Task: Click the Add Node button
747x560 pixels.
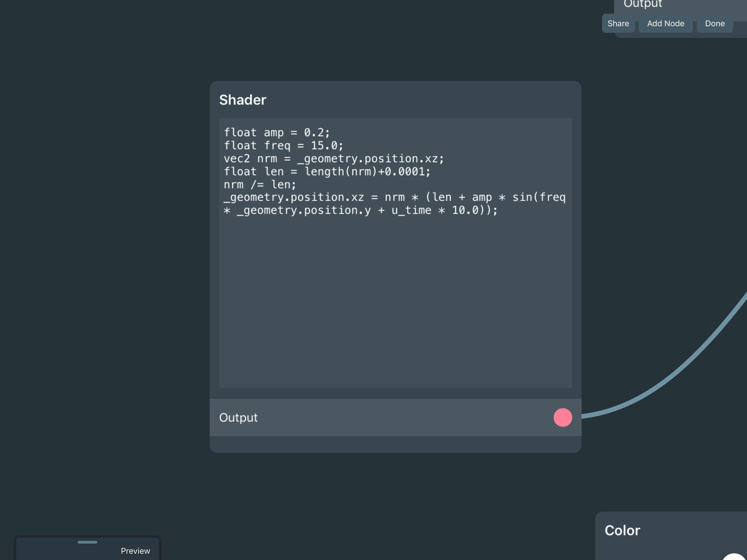Action: (x=665, y=23)
